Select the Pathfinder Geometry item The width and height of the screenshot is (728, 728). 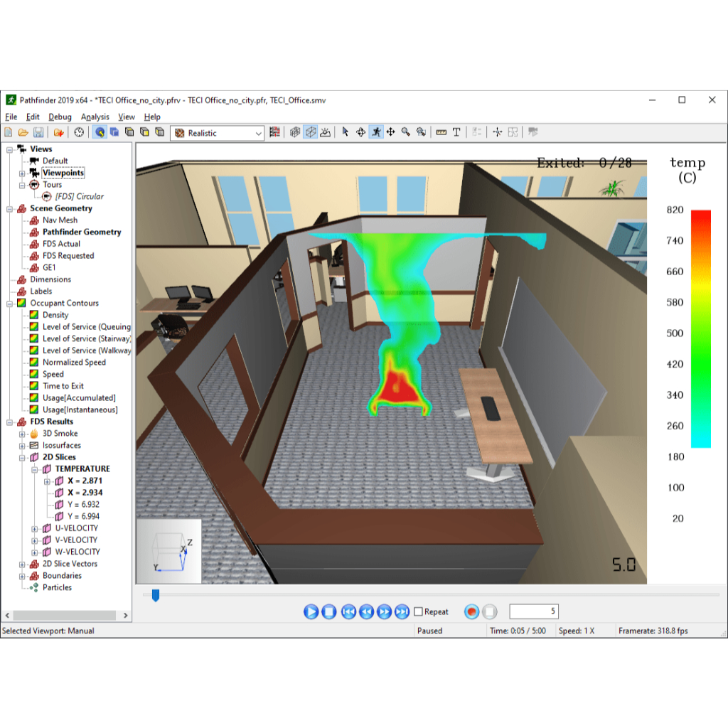82,232
